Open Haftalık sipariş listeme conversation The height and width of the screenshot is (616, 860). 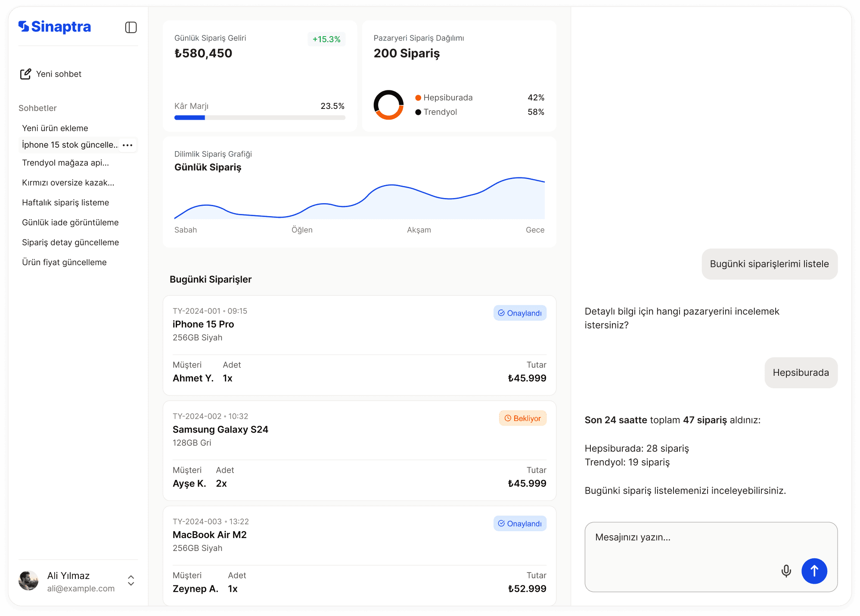pos(65,202)
